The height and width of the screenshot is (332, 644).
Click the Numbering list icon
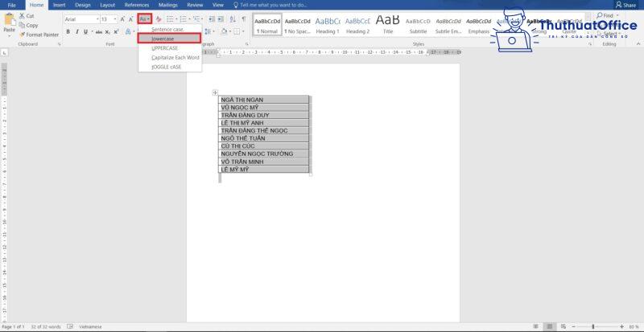[184, 19]
